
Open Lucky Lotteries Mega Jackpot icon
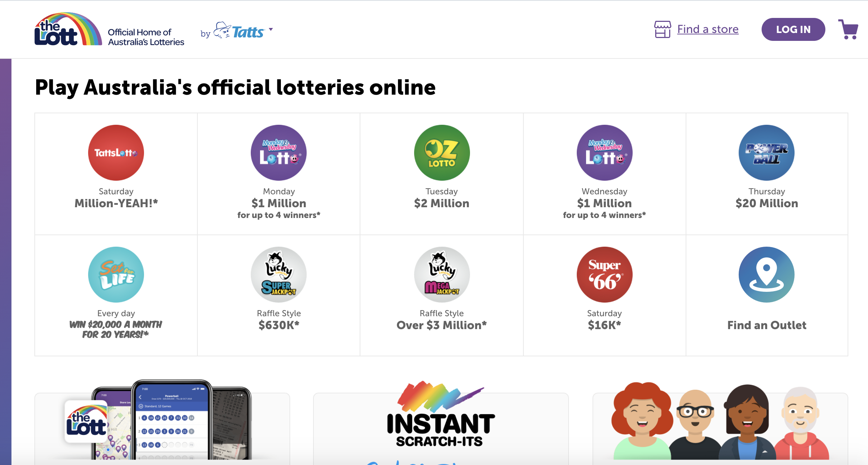click(x=442, y=275)
